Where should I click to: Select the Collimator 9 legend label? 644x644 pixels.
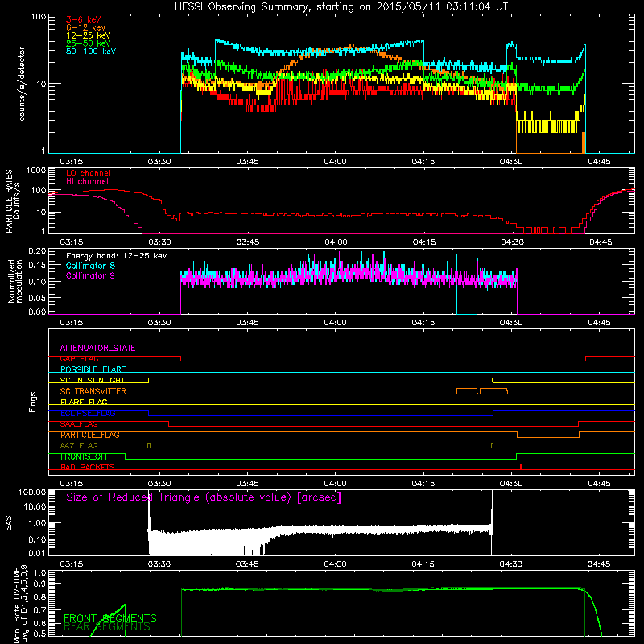point(90,275)
